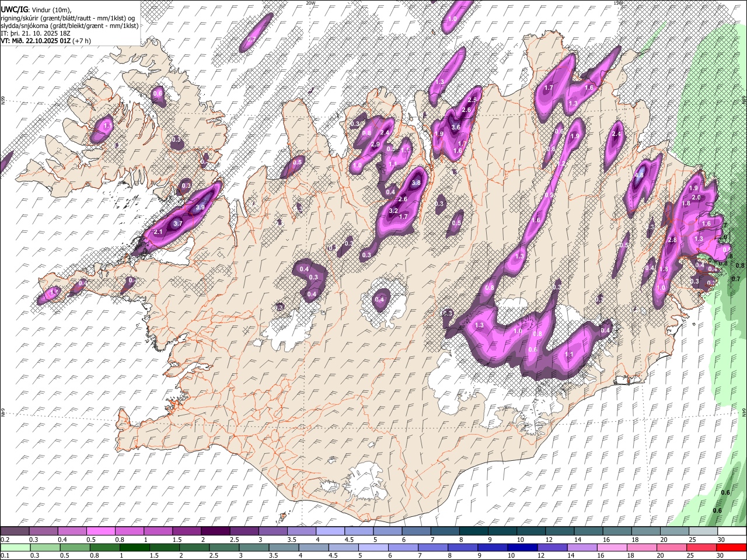Click the 2.5 precipitation value in the north

coord(472,100)
